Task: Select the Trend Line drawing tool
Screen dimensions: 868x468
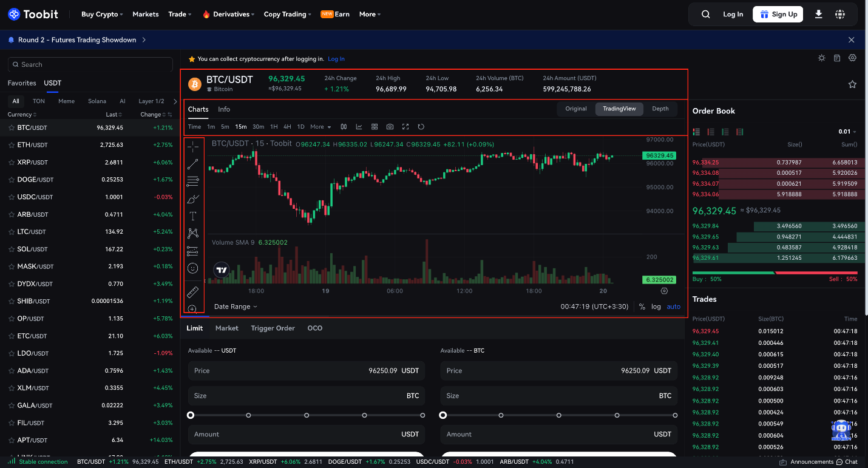Action: coord(194,163)
